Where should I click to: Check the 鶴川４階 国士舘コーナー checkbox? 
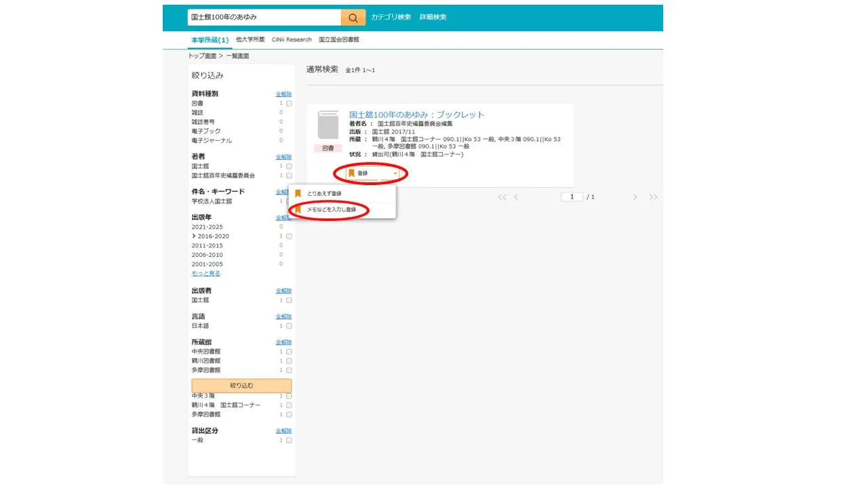[289, 405]
